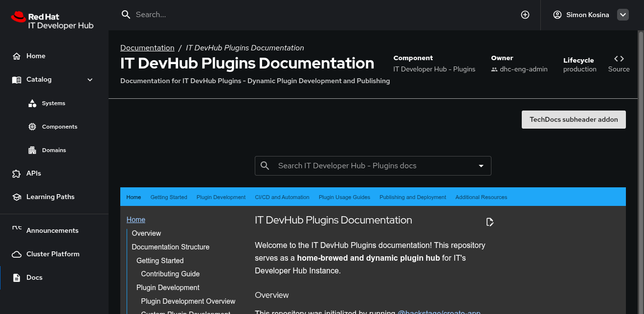Image resolution: width=644 pixels, height=314 pixels.
Task: Select the Home tab in docs navigation
Action: click(133, 197)
